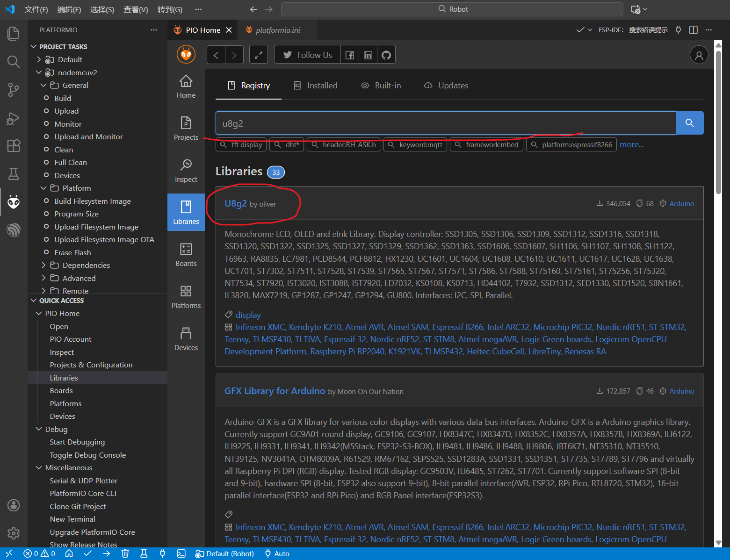Click in the library search field
730x560 pixels.
click(x=446, y=123)
